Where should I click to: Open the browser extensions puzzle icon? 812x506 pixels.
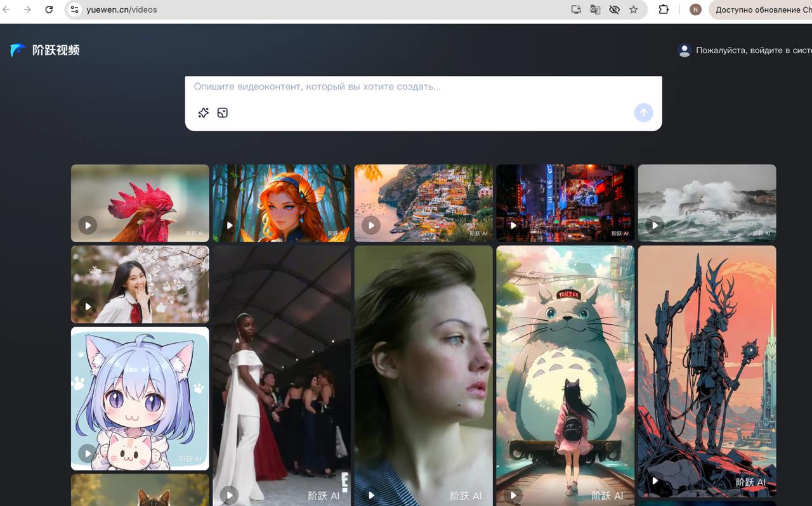[663, 10]
